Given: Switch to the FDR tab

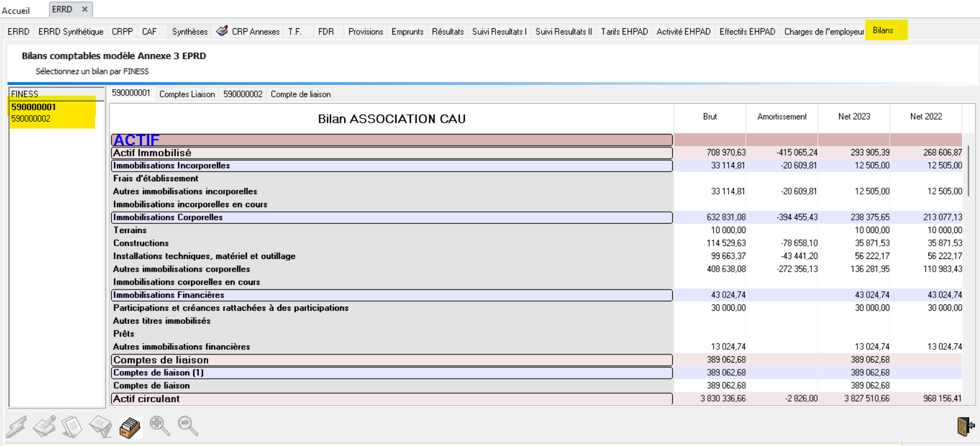Looking at the screenshot, I should [x=326, y=32].
